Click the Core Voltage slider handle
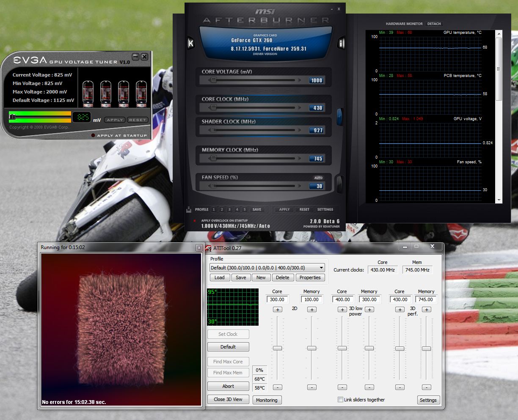 (214, 80)
